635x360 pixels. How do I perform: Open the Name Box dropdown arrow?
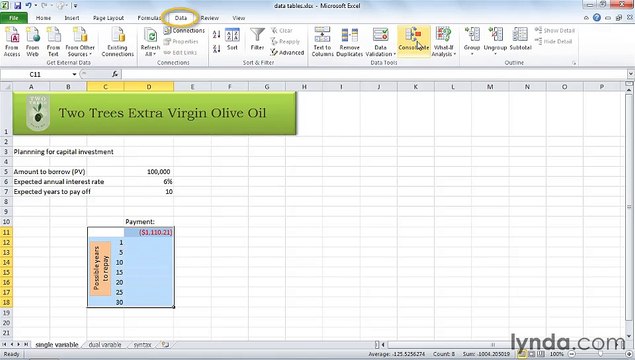click(x=74, y=74)
